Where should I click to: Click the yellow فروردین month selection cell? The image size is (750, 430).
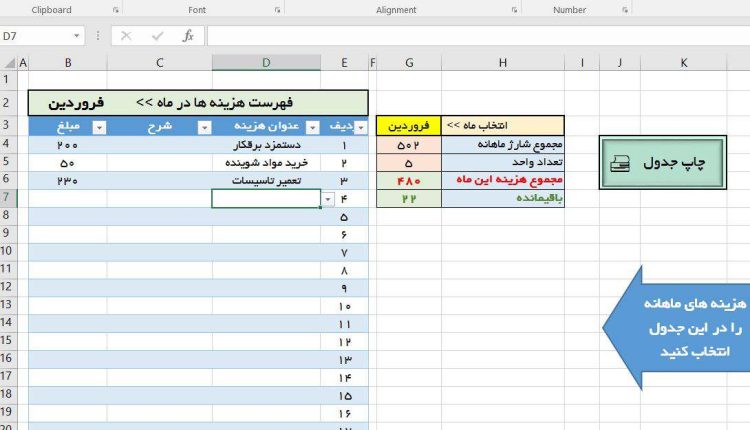[x=409, y=126]
